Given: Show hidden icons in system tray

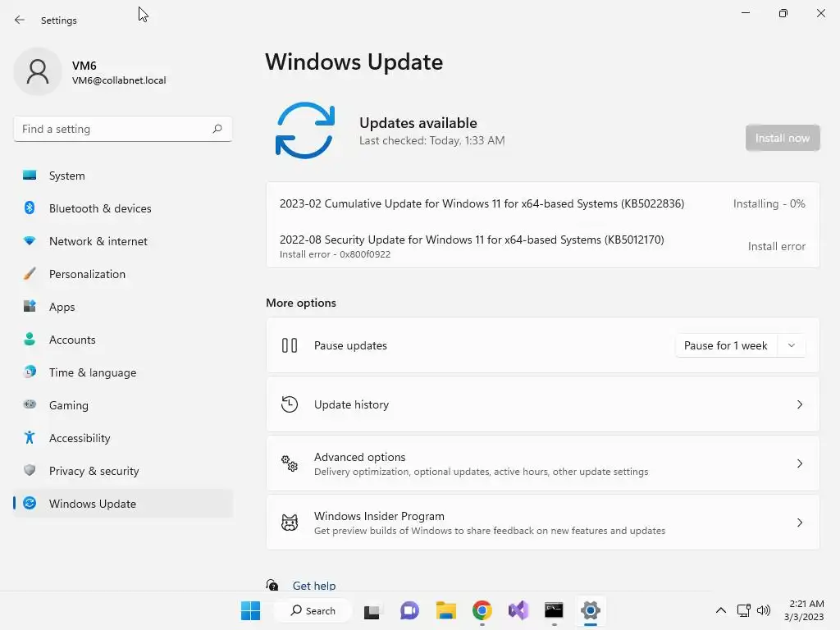Looking at the screenshot, I should (721, 610).
